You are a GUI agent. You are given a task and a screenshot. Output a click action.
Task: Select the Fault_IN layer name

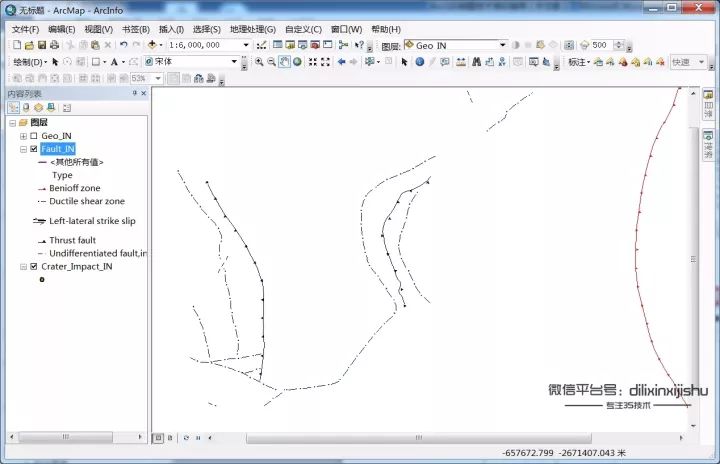click(x=57, y=149)
